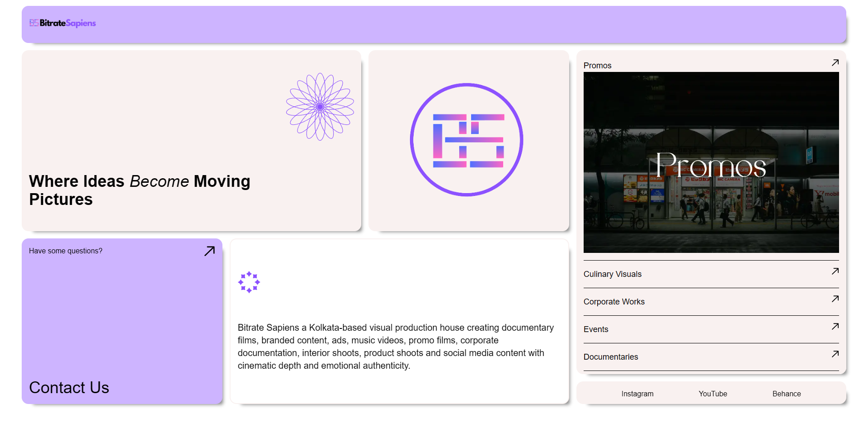The image size is (868, 423).
Task: Click the large circular BS logo
Action: click(x=467, y=140)
